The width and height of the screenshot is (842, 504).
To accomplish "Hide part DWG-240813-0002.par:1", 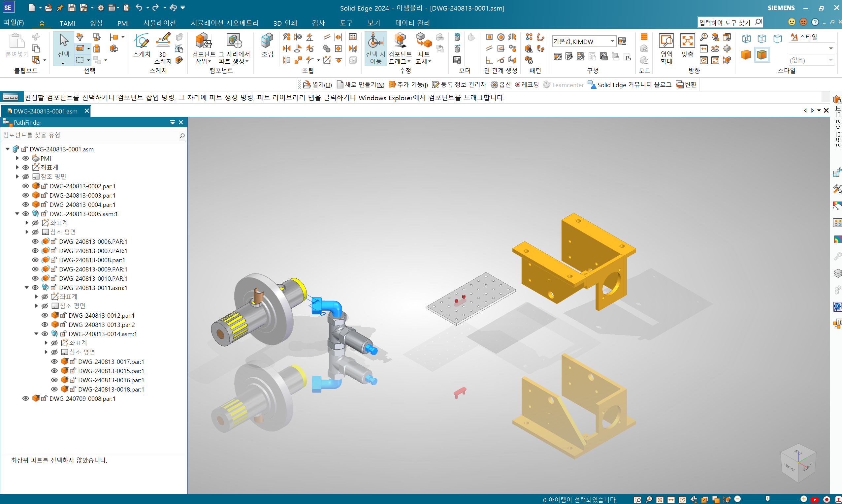I will (x=25, y=186).
